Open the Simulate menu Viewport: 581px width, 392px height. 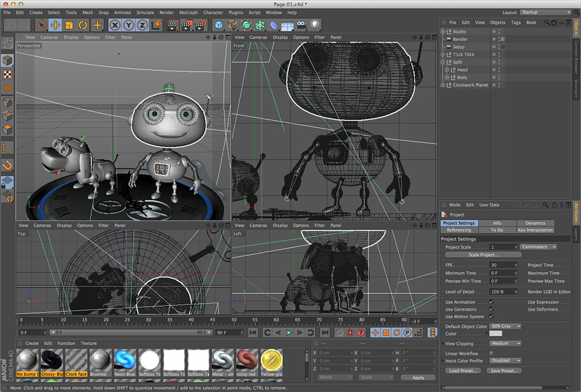(145, 12)
